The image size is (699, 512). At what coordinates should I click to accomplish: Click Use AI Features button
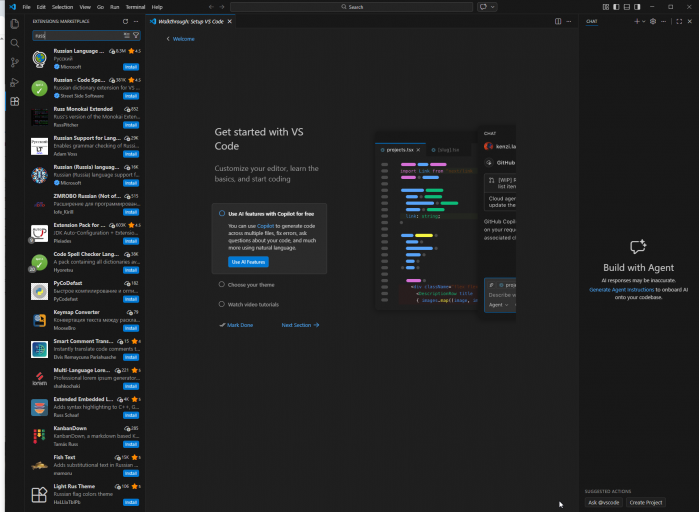pyautogui.click(x=248, y=262)
